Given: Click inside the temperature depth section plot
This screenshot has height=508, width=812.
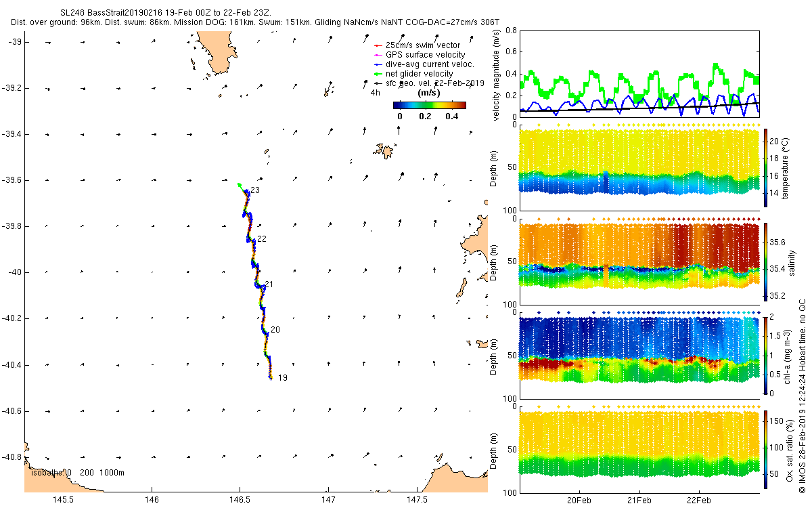Looking at the screenshot, I should (x=639, y=168).
